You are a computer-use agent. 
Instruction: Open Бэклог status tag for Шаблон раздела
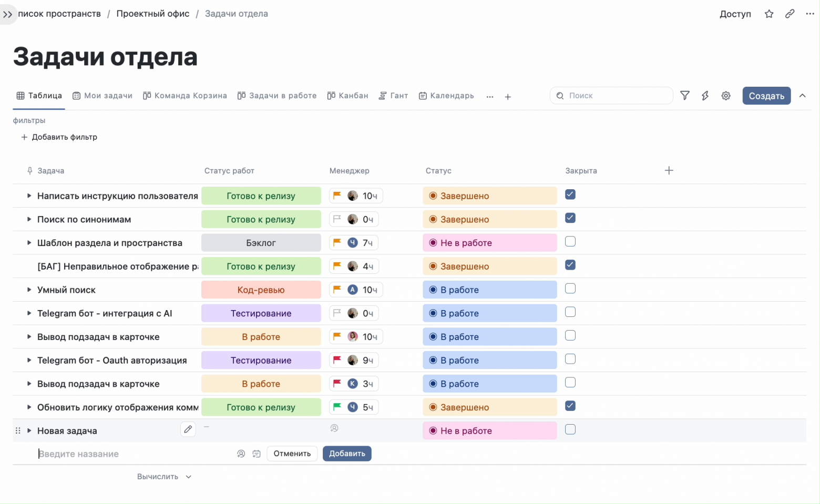261,243
